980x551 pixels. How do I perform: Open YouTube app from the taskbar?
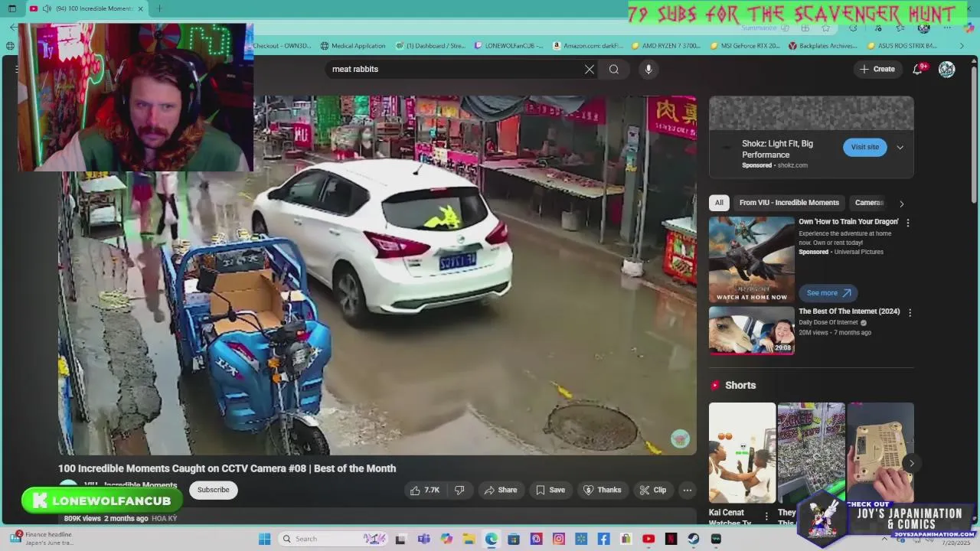click(x=648, y=539)
